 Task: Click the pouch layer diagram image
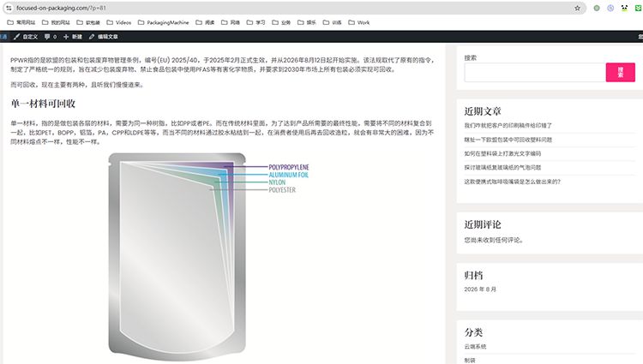point(208,257)
